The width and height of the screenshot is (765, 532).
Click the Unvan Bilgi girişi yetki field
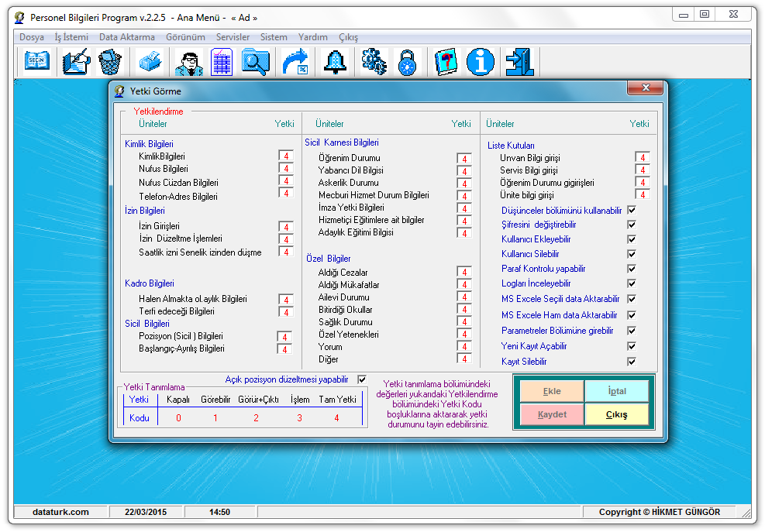pyautogui.click(x=642, y=157)
